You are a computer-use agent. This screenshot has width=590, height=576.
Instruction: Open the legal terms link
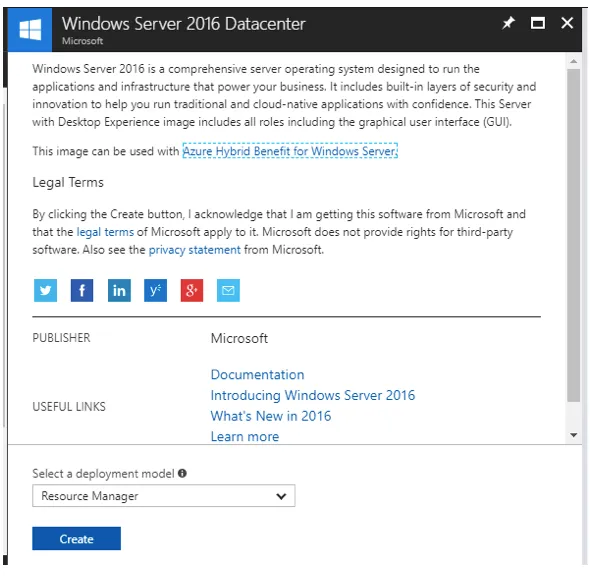tap(105, 232)
